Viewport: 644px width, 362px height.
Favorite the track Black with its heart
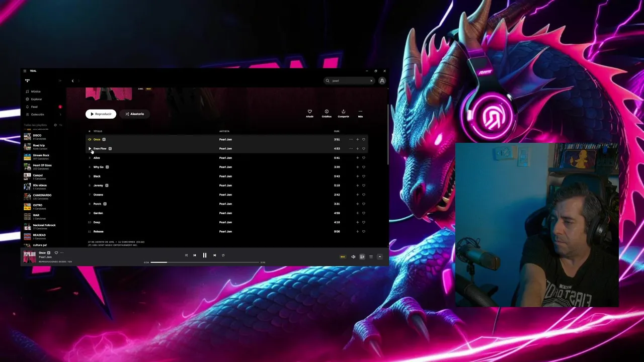pyautogui.click(x=364, y=176)
